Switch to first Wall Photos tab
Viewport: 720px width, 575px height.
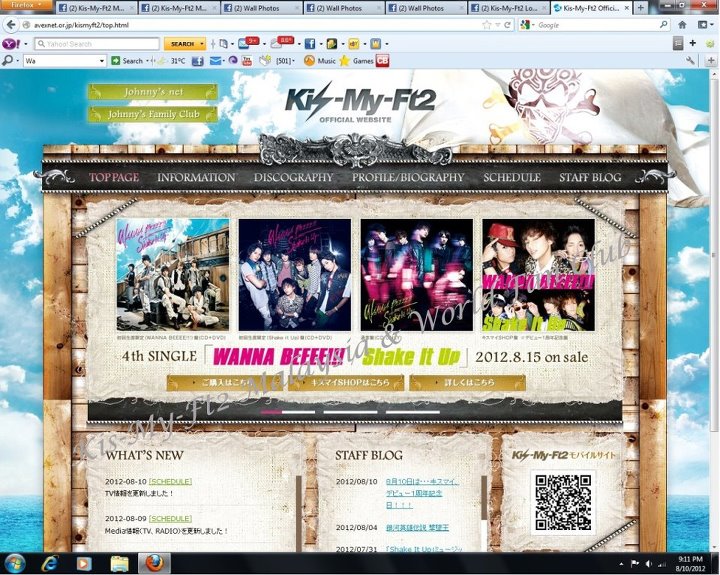(262, 8)
